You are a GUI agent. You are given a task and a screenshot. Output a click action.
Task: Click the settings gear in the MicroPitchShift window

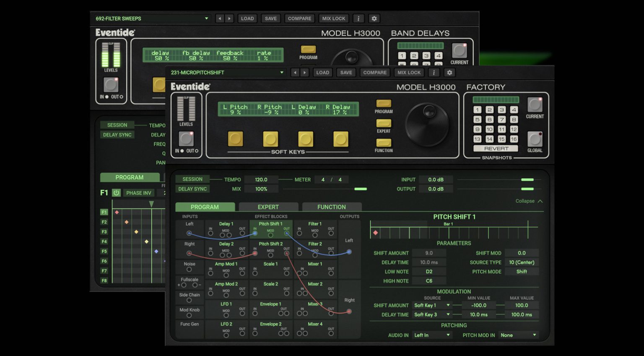pos(449,73)
